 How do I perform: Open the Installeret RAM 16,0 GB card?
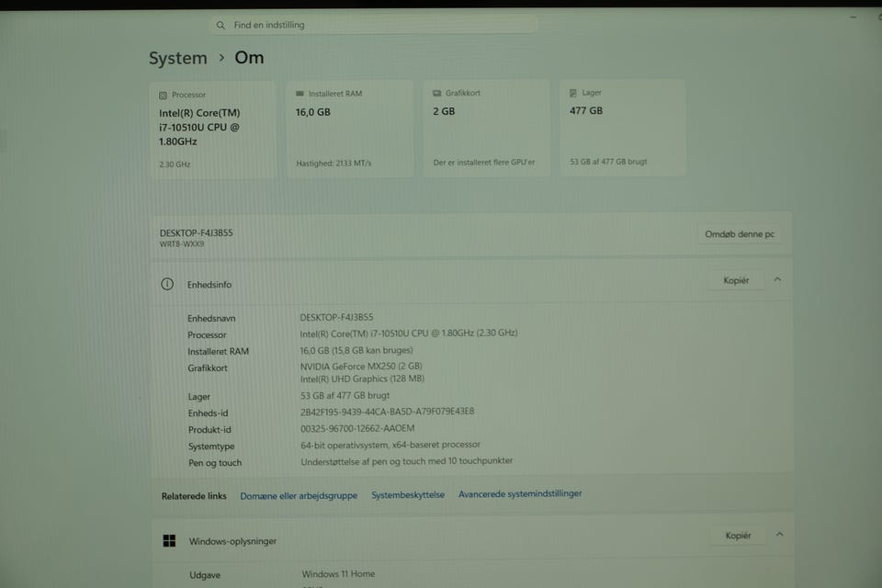pos(350,130)
